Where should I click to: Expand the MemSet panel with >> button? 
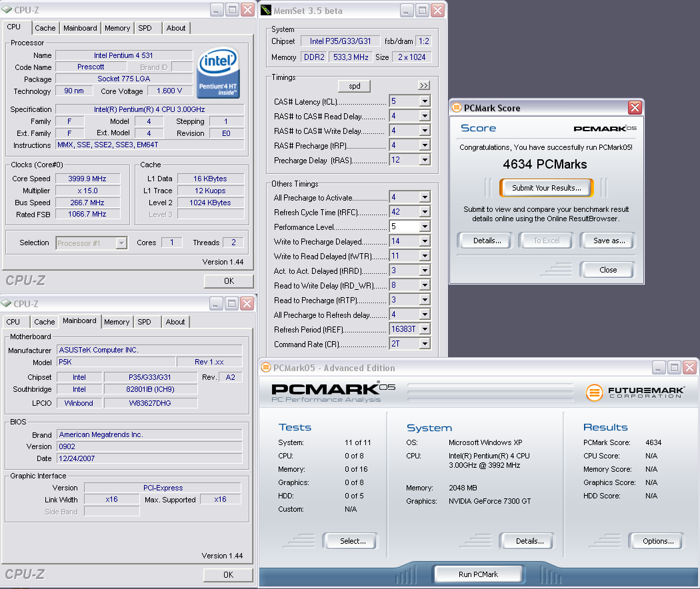tap(423, 85)
